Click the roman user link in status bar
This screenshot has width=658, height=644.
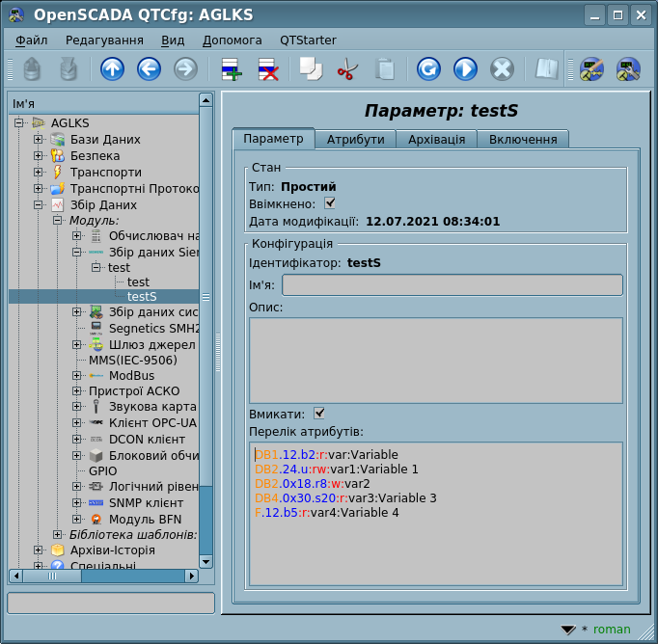(x=612, y=630)
